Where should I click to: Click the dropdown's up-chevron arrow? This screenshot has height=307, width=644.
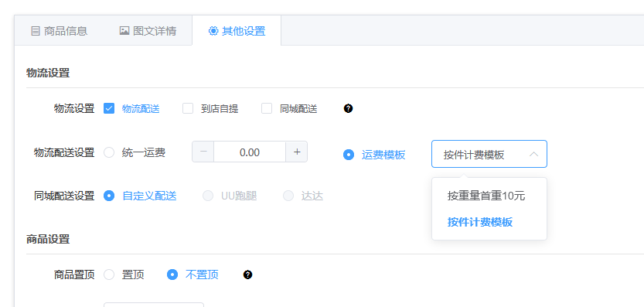(x=533, y=155)
